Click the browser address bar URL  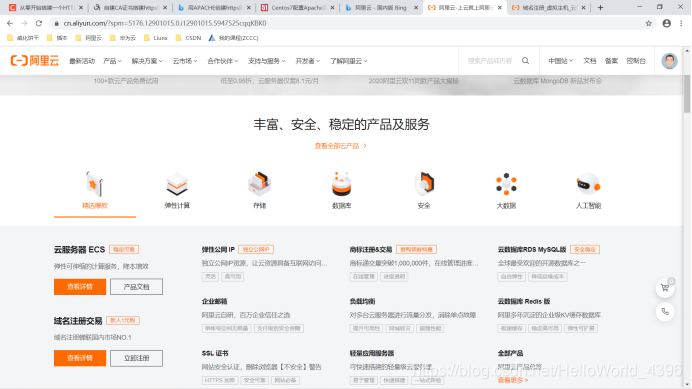pos(165,23)
